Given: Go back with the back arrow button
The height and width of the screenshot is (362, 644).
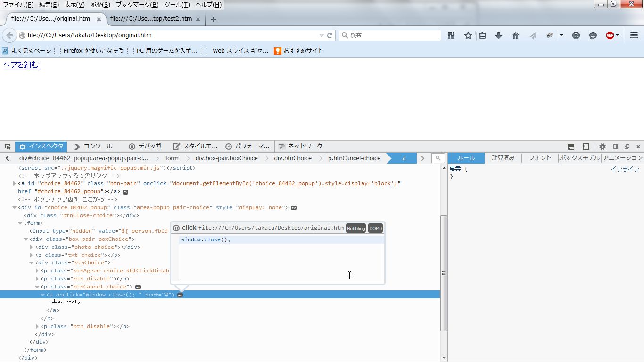Looking at the screenshot, I should point(9,35).
